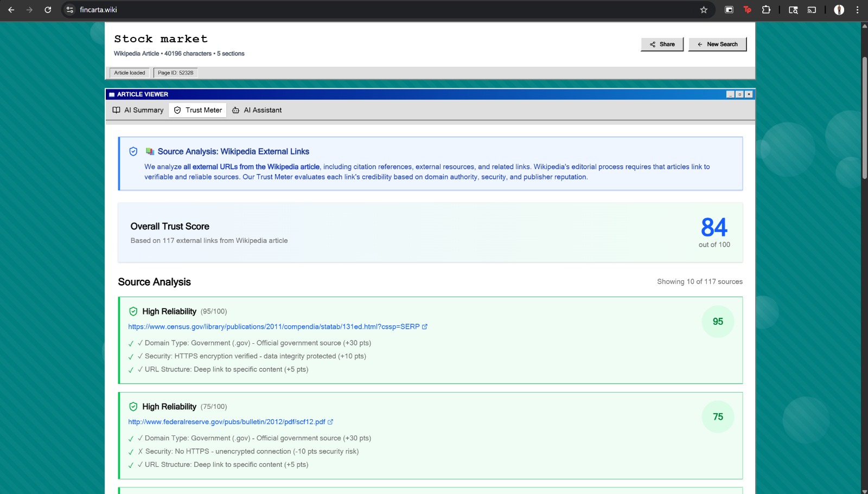Open the AI Assistant tab
Viewport: 868px width, 494px height.
coord(257,110)
